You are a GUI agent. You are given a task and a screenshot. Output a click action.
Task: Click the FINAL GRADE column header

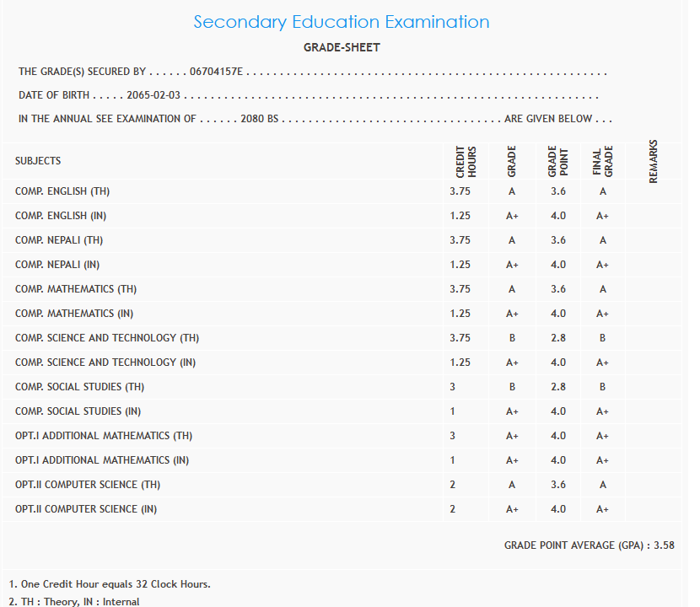click(602, 161)
